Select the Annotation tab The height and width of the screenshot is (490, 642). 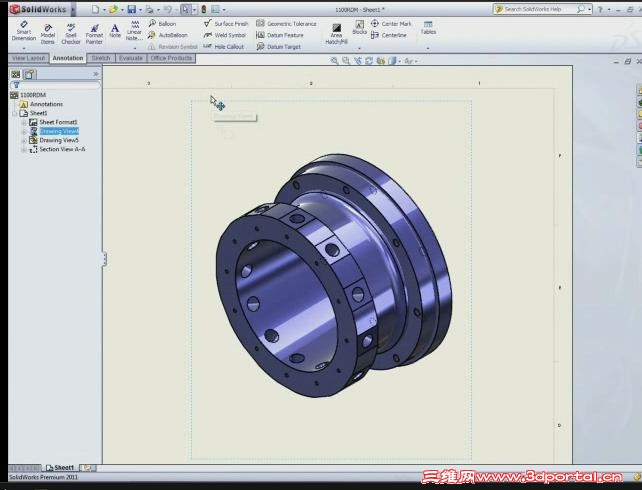click(68, 58)
